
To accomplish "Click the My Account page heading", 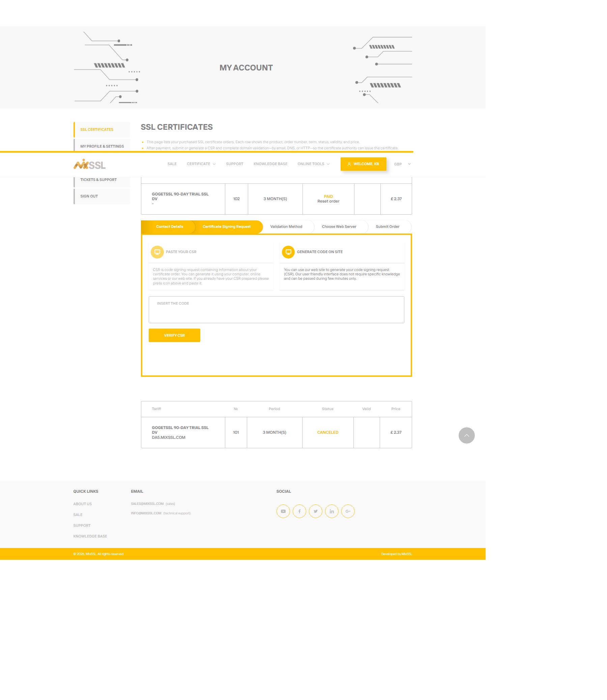I will coord(246,68).
